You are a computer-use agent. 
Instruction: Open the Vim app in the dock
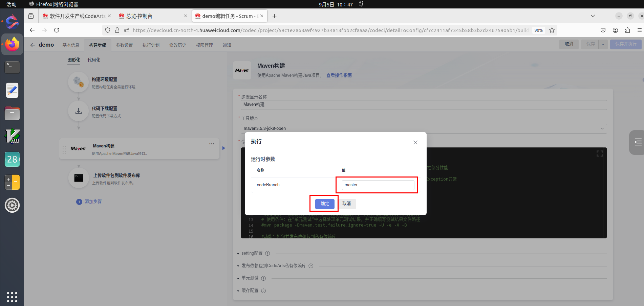click(12, 136)
